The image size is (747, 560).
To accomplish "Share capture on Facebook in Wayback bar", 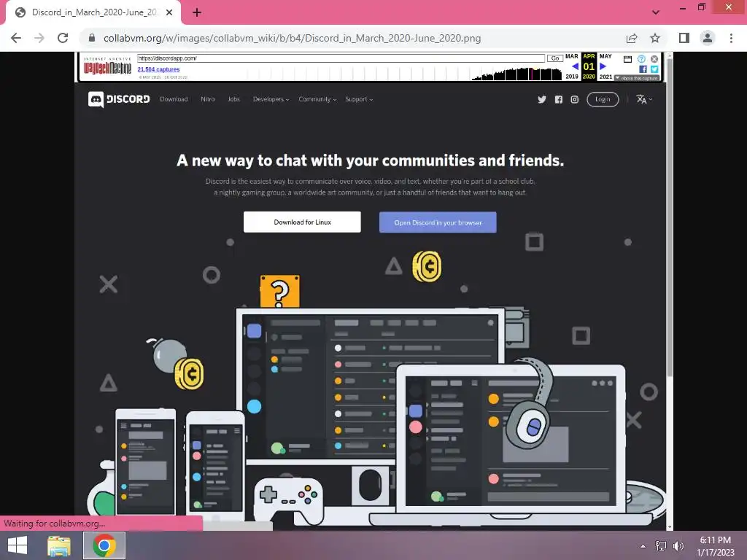I will pyautogui.click(x=643, y=69).
